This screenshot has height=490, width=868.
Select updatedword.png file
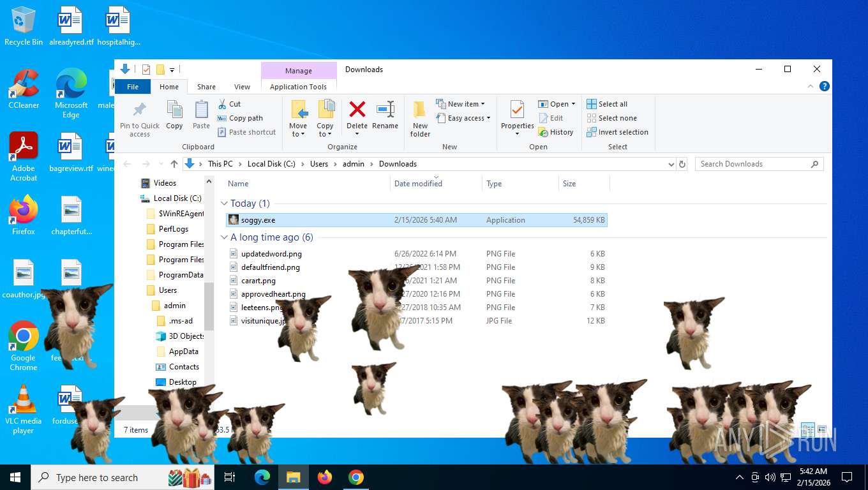417,254
